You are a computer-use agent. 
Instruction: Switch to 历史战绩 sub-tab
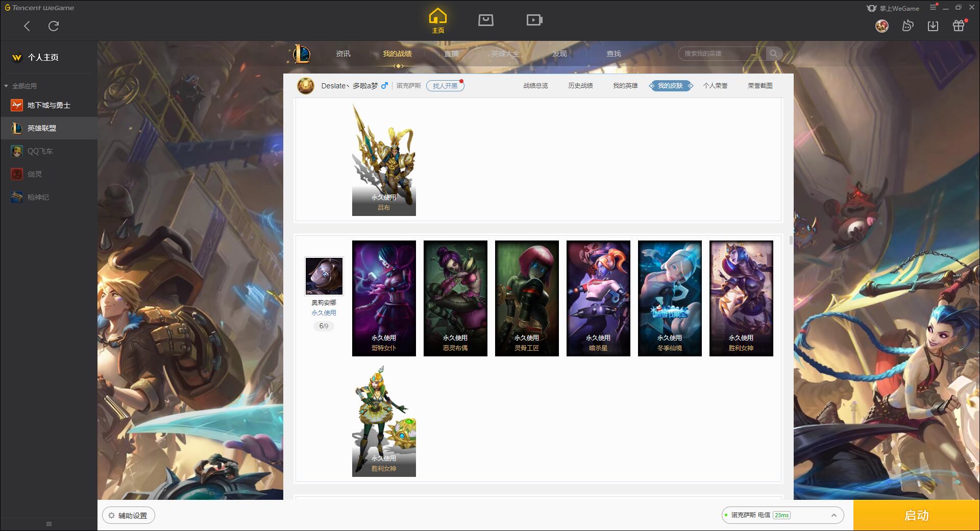[580, 86]
